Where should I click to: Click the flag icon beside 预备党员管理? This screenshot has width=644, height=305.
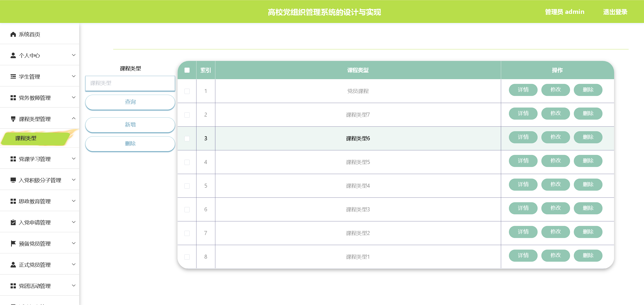tap(13, 244)
